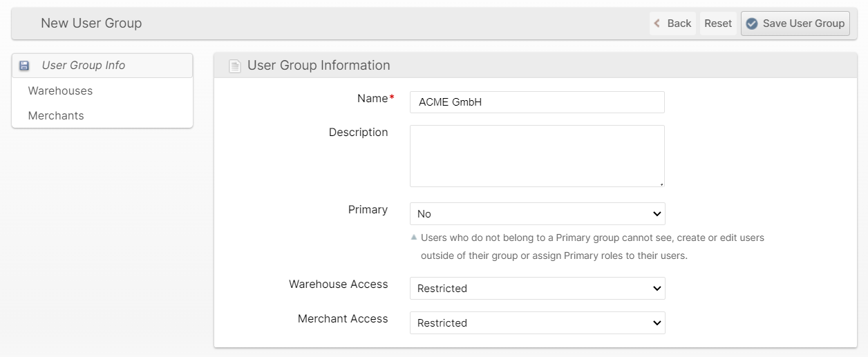Expand the Warehouse Access dropdown
The image size is (868, 357).
point(537,289)
